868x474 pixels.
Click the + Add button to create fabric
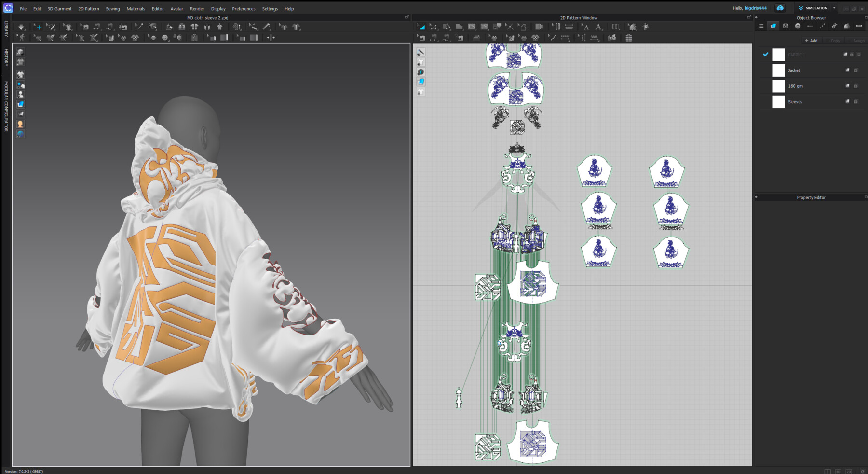[x=811, y=41]
